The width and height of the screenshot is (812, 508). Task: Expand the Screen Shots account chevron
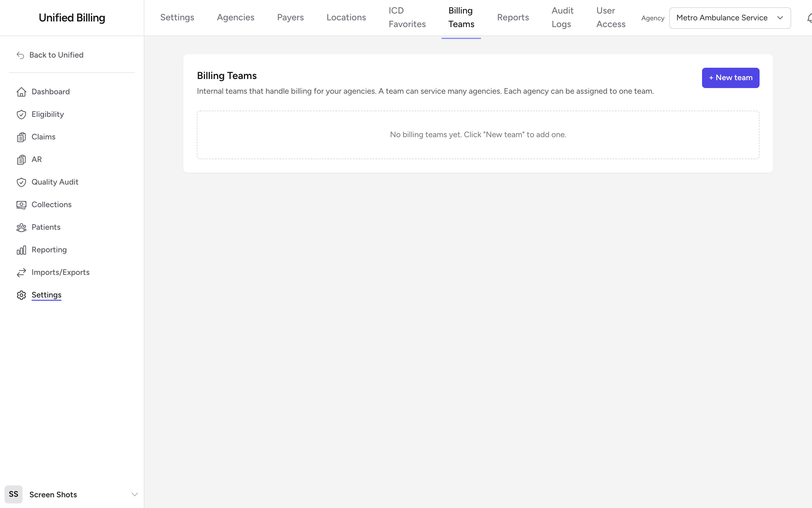(134, 494)
